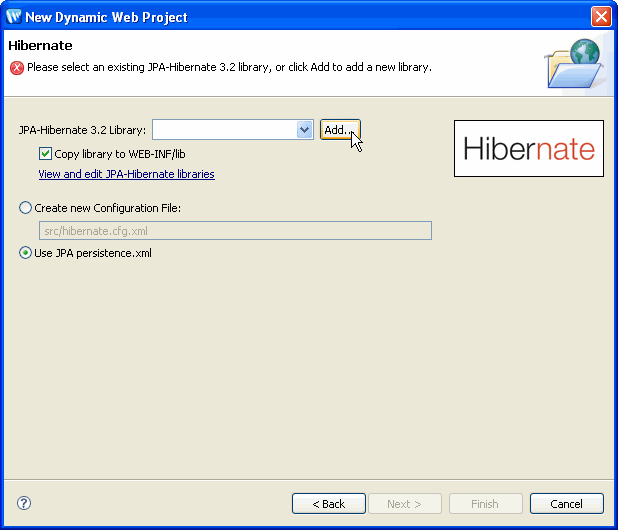Open View and edit JPA-Hibernate libraries link
618x530 pixels.
pyautogui.click(x=127, y=174)
